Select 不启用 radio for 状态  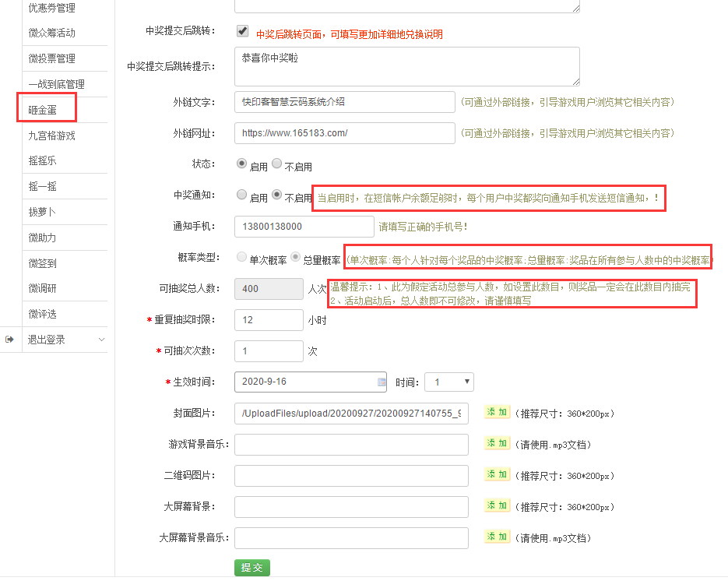click(x=276, y=164)
